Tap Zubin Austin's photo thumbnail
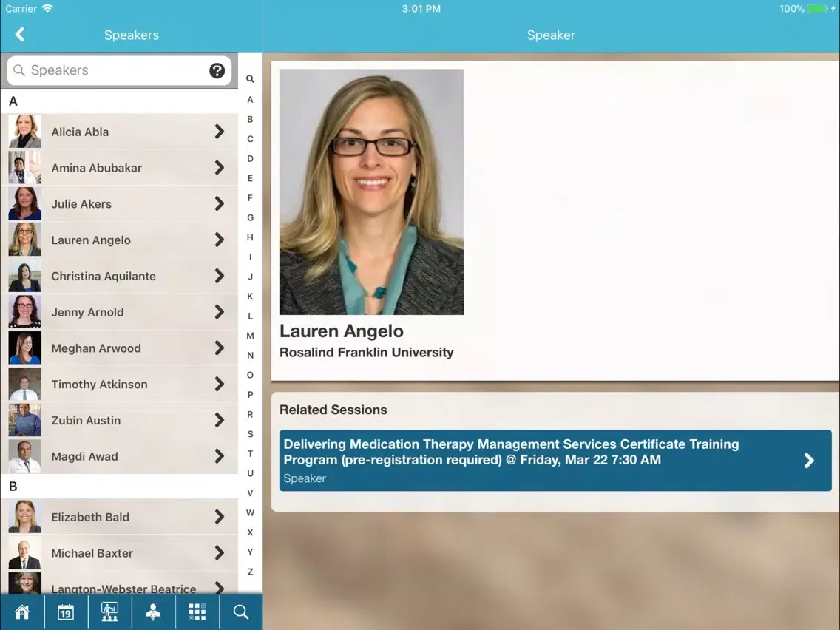 click(24, 420)
